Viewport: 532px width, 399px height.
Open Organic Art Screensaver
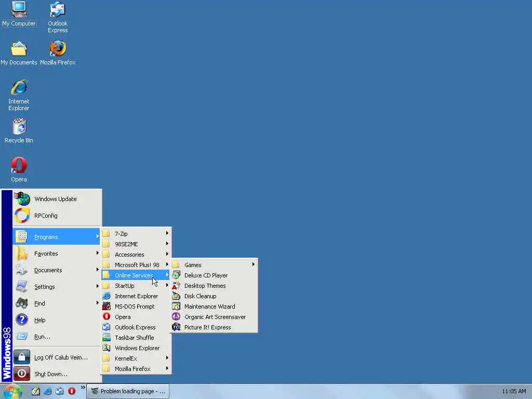click(214, 317)
